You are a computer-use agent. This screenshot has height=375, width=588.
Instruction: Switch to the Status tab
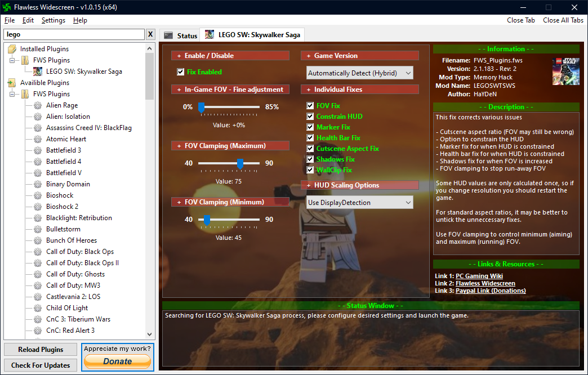180,35
